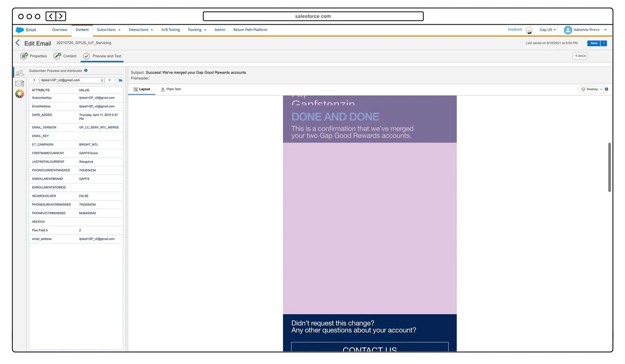
Task: Click the CONTACT US button in email
Action: coord(370,347)
